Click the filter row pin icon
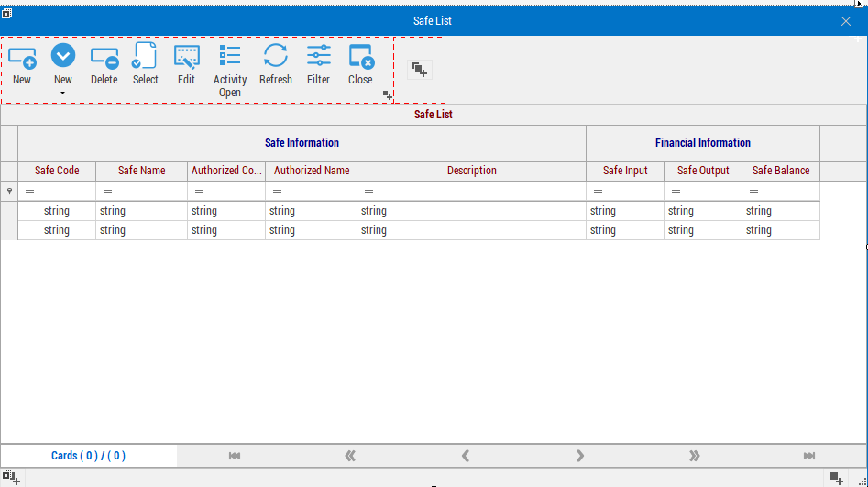This screenshot has width=868, height=487. [x=9, y=191]
